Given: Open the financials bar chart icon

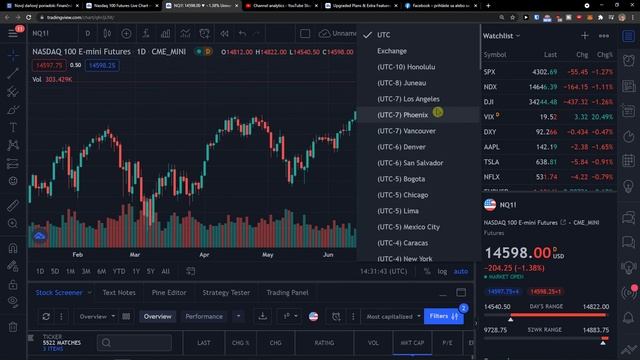Looking at the screenshot, I should [x=165, y=33].
